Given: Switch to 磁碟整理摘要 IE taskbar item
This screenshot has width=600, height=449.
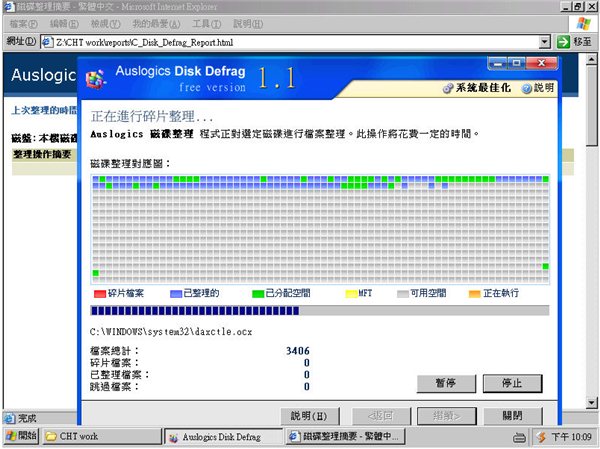Looking at the screenshot, I should point(345,436).
